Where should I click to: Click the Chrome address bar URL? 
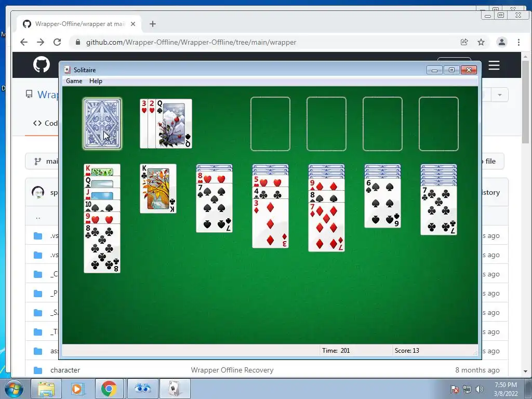point(191,43)
